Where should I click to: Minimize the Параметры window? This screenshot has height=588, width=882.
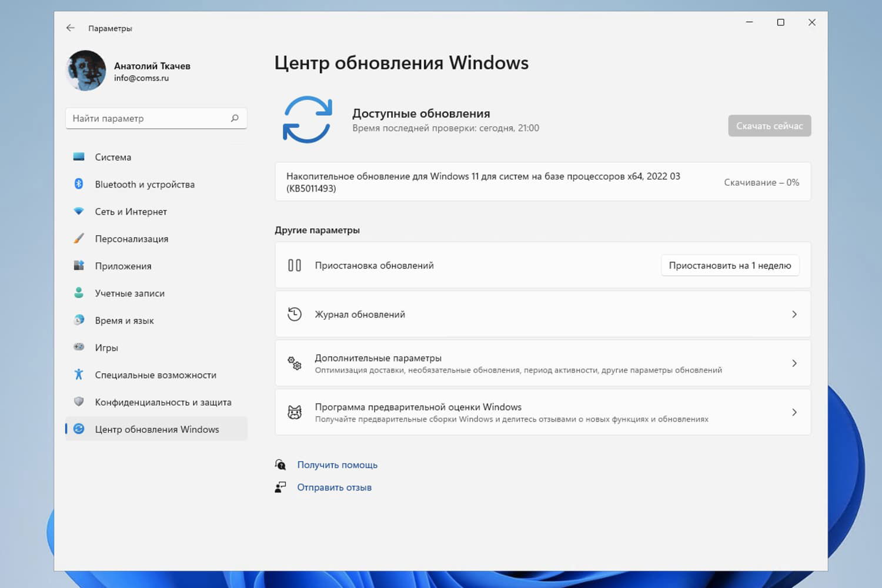click(x=749, y=22)
